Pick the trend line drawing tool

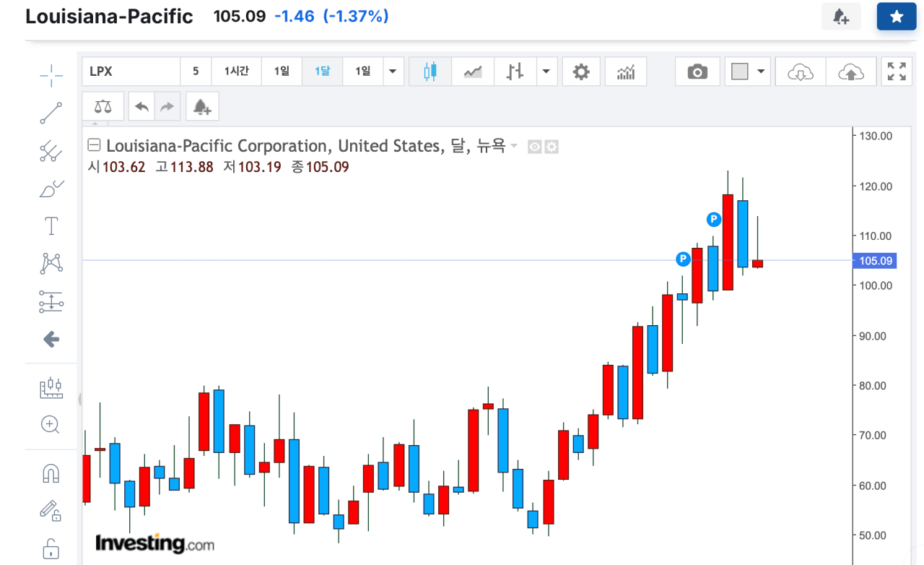(x=51, y=113)
